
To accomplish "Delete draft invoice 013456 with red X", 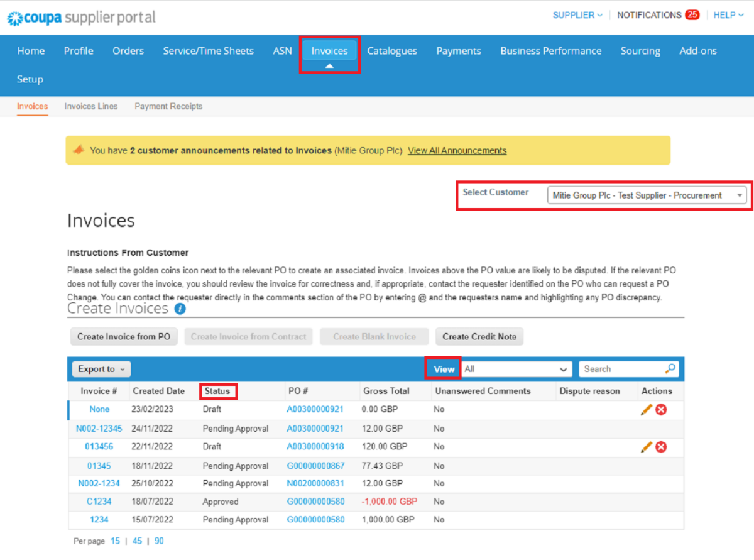I will pos(661,447).
